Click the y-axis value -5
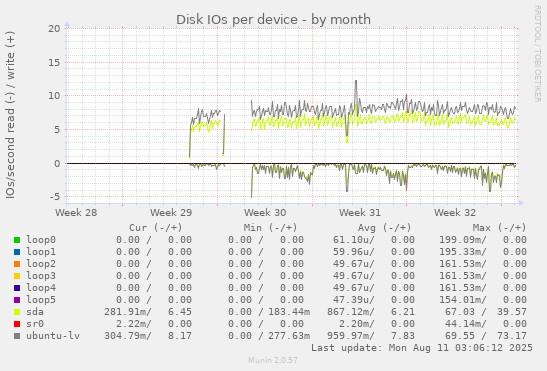Image resolution: width=547 pixels, height=371 pixels. [x=55, y=197]
